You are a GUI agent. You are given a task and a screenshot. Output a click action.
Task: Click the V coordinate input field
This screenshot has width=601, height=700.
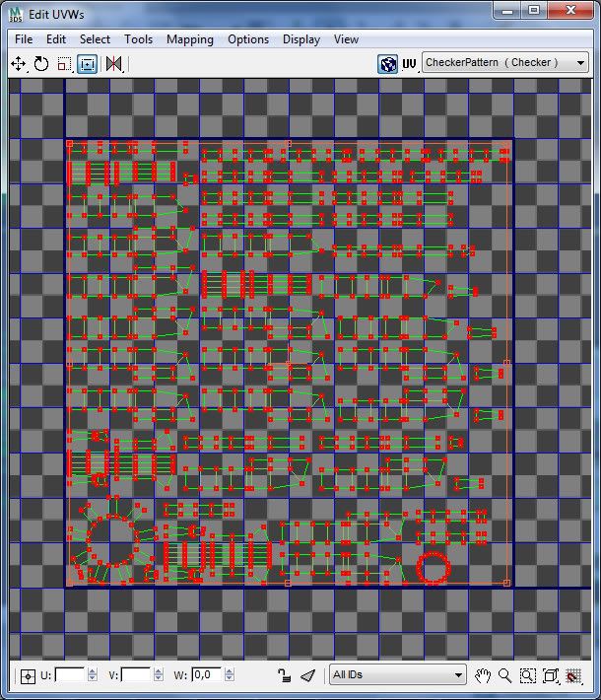click(x=136, y=674)
